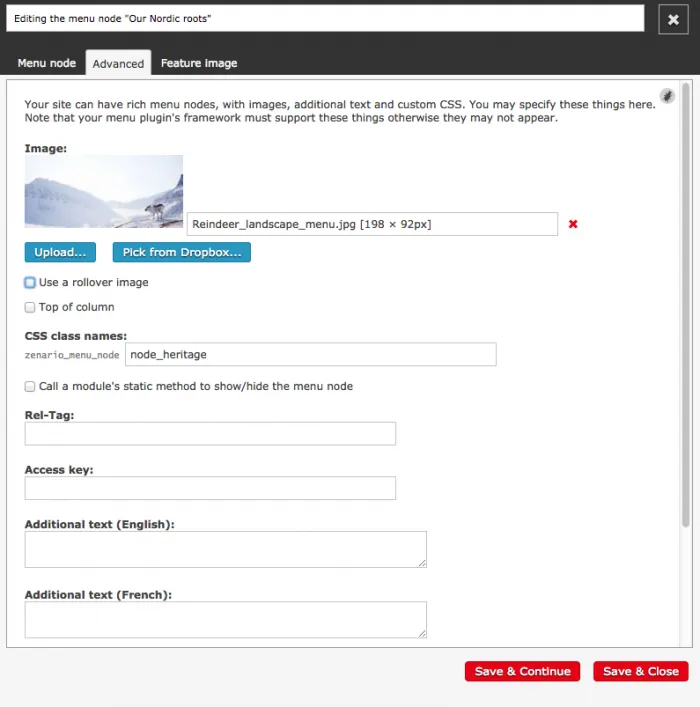Check Call a module's static method option

pyautogui.click(x=30, y=386)
